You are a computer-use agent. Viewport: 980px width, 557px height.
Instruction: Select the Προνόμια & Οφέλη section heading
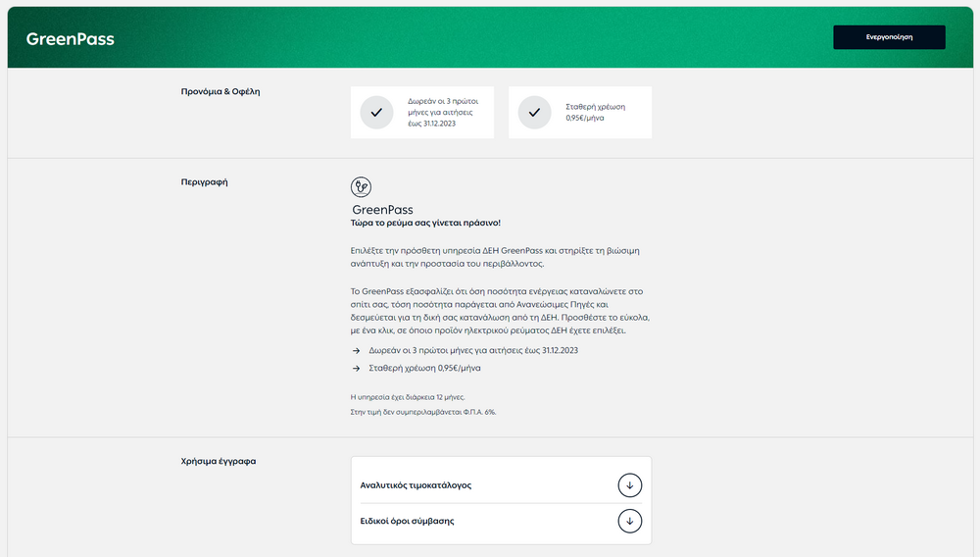tap(220, 91)
